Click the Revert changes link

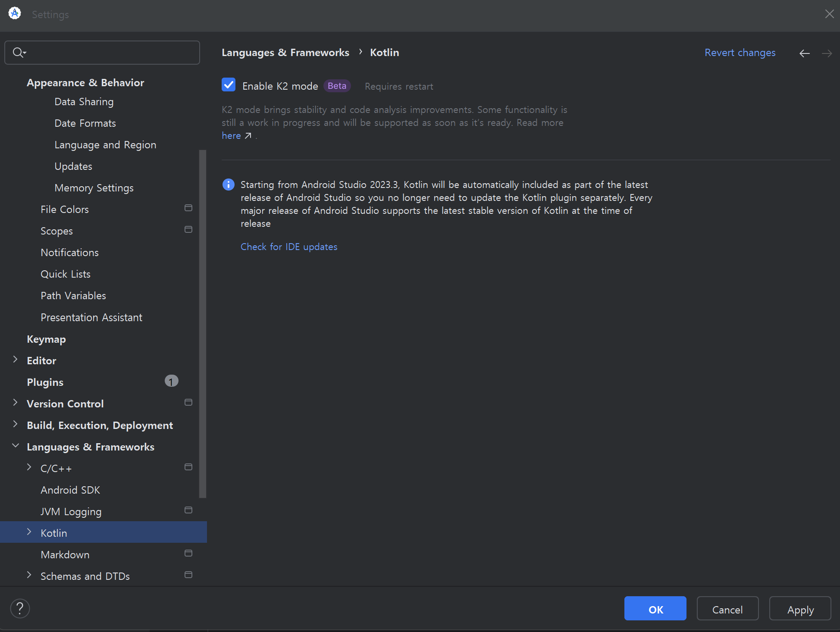pyautogui.click(x=740, y=53)
